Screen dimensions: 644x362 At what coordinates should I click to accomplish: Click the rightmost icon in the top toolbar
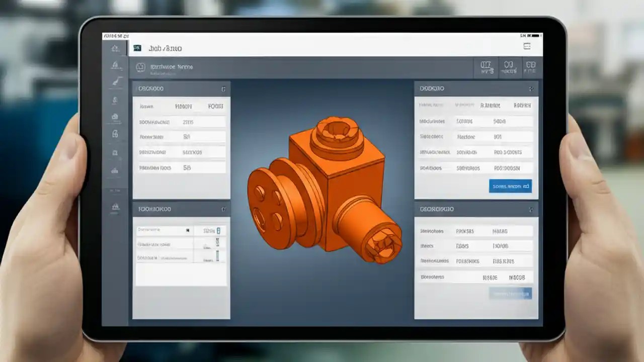point(532,67)
